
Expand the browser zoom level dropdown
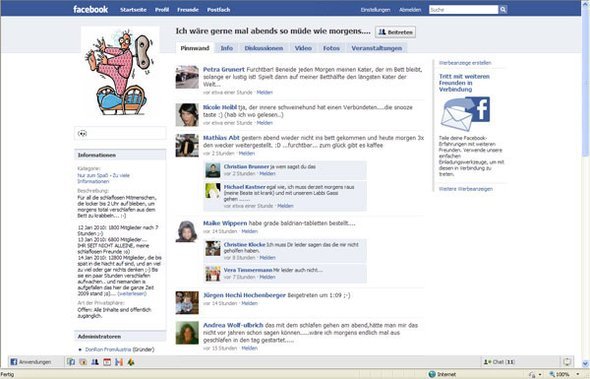(578, 374)
